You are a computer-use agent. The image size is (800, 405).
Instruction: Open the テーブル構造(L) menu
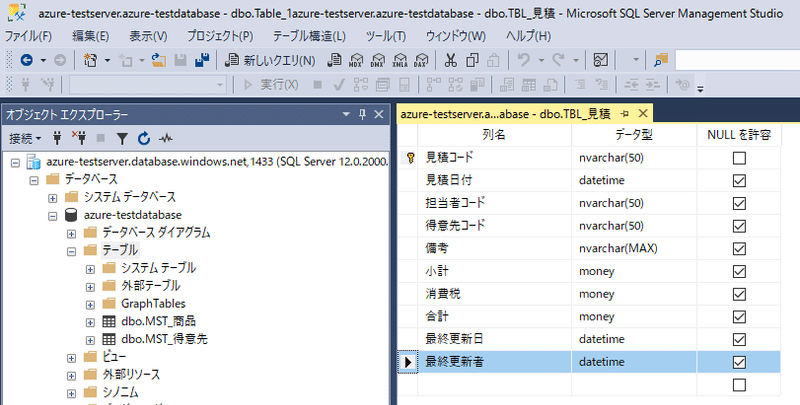pyautogui.click(x=309, y=36)
